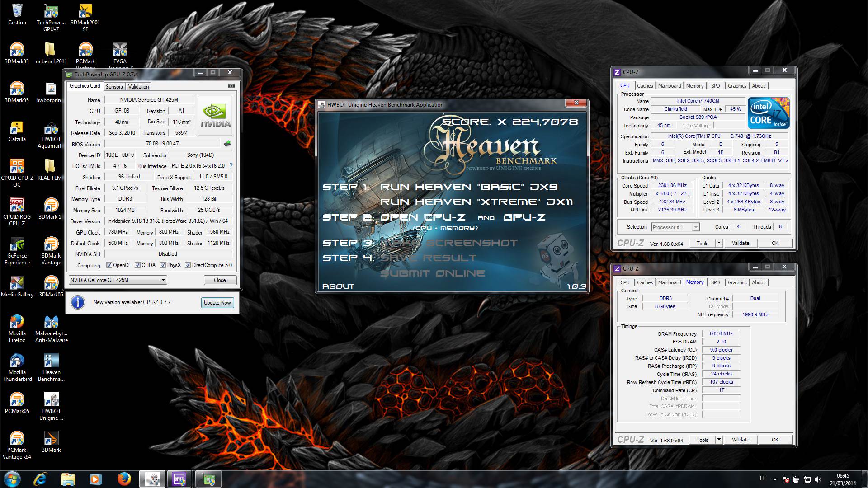
Task: Open NVIDIA GeForce GT 425M GPU dropdown
Action: [x=118, y=280]
